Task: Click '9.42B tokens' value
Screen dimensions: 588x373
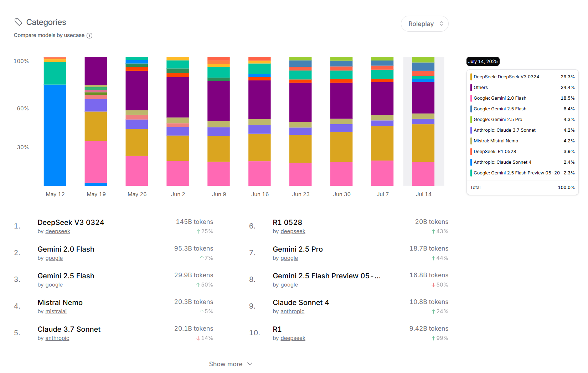Action: tap(429, 329)
